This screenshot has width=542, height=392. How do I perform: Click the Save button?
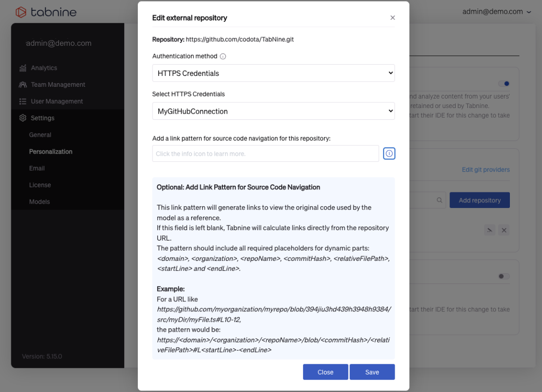click(372, 372)
